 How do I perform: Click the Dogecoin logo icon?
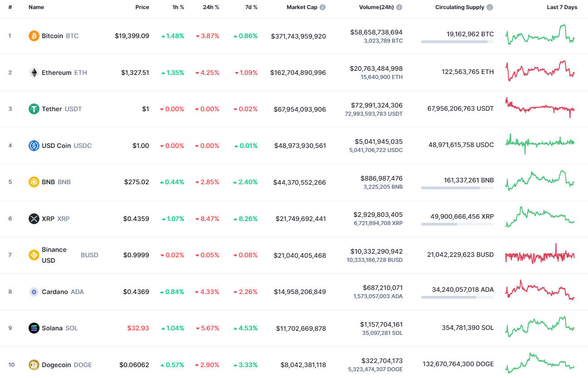(x=34, y=365)
